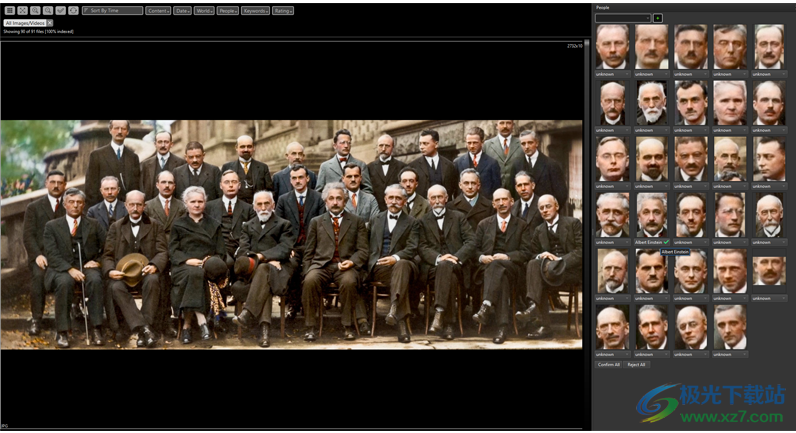The width and height of the screenshot is (796, 433).
Task: Click the magnifier icon beside the checkmark icon
Action: coord(48,10)
